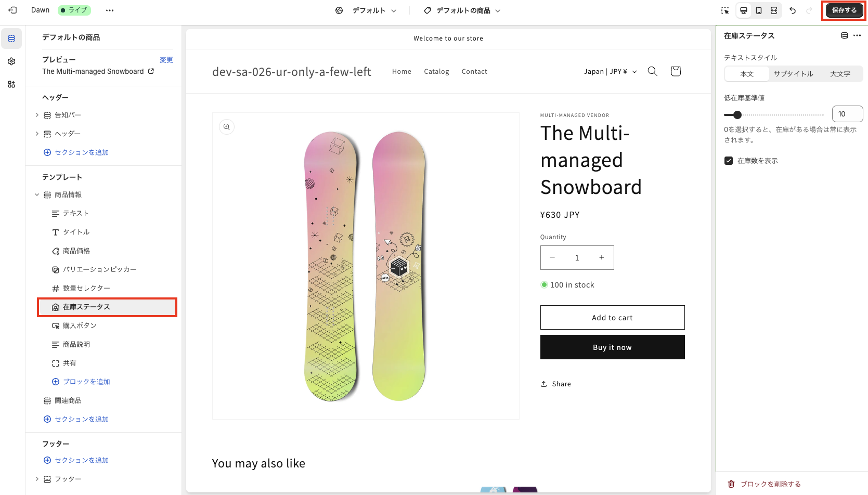The width and height of the screenshot is (868, 495).
Task: Open the apps icon in sidebar
Action: [11, 84]
